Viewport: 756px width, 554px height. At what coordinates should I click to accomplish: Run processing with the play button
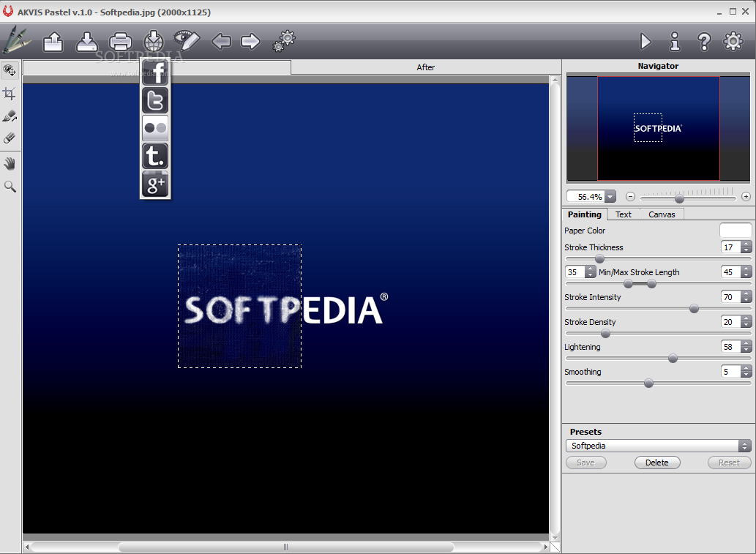(645, 42)
